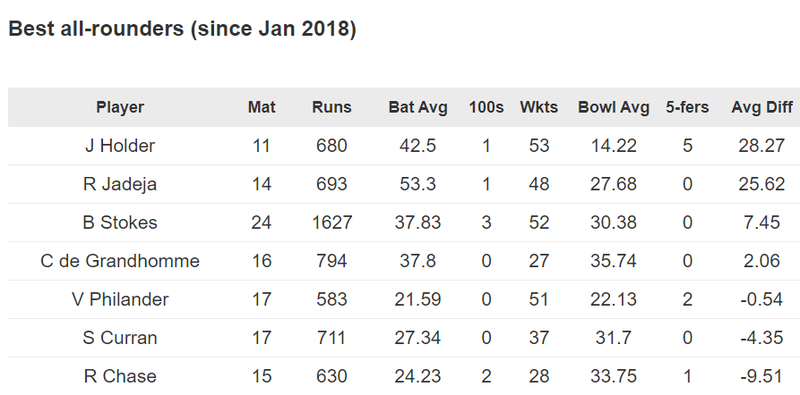The height and width of the screenshot is (395, 800).
Task: Click the Avg Diff column header
Action: tap(762, 107)
